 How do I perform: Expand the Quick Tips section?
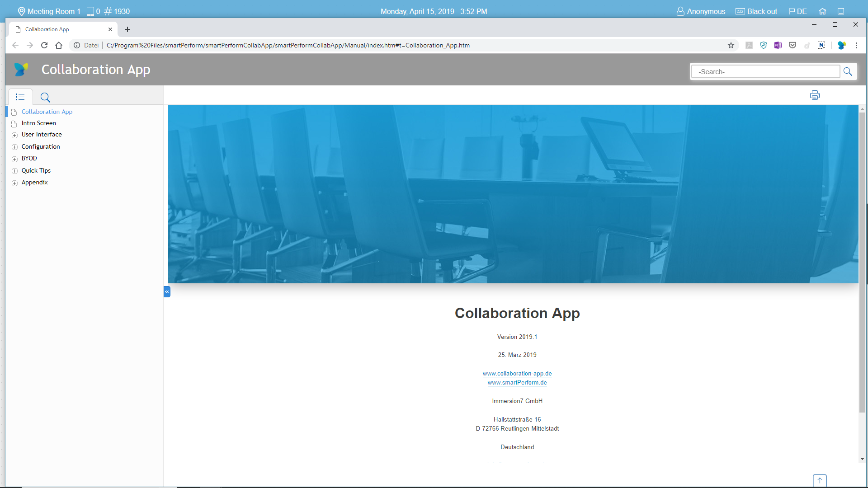[14, 171]
